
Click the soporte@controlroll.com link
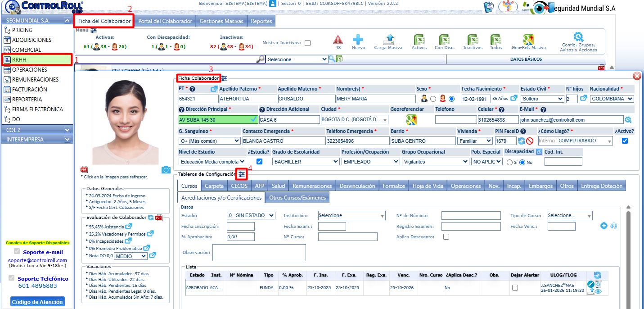click(37, 260)
